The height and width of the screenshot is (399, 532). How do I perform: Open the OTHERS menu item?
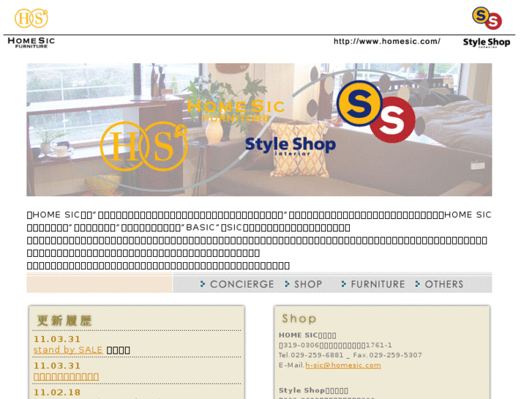pos(444,284)
